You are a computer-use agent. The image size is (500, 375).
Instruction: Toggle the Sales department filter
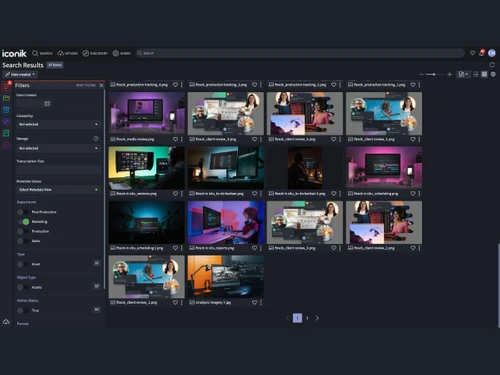tap(23, 241)
